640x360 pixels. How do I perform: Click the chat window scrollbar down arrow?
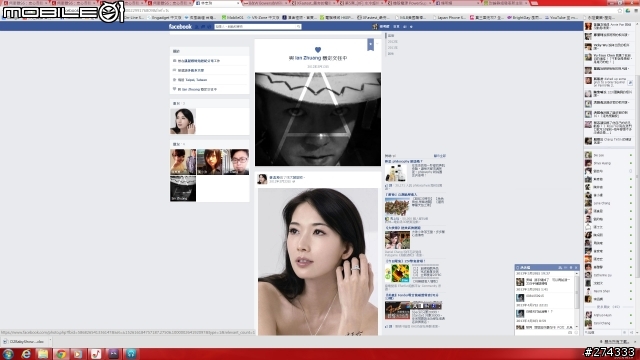click(x=577, y=327)
